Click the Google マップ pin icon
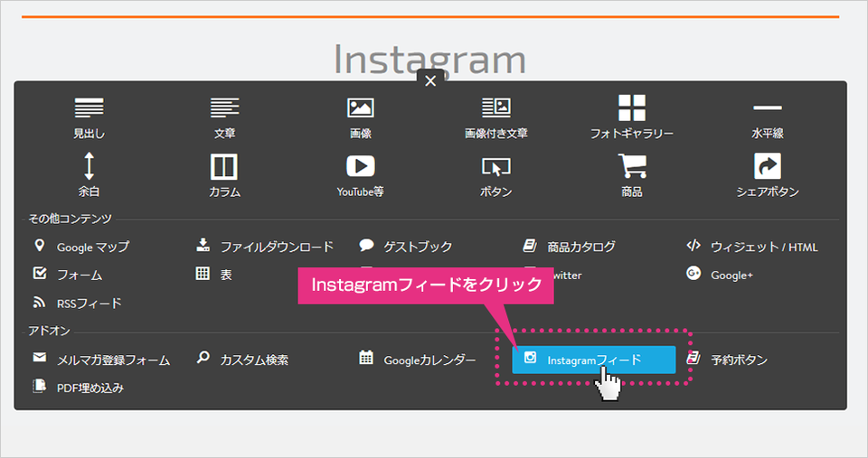 click(x=39, y=245)
